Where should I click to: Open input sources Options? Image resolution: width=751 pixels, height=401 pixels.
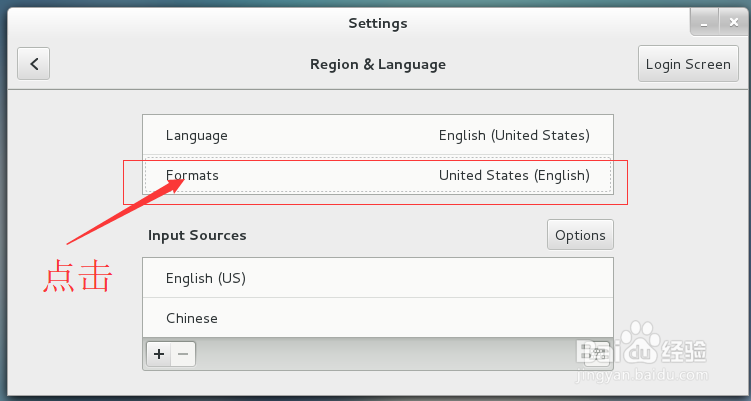(x=580, y=235)
